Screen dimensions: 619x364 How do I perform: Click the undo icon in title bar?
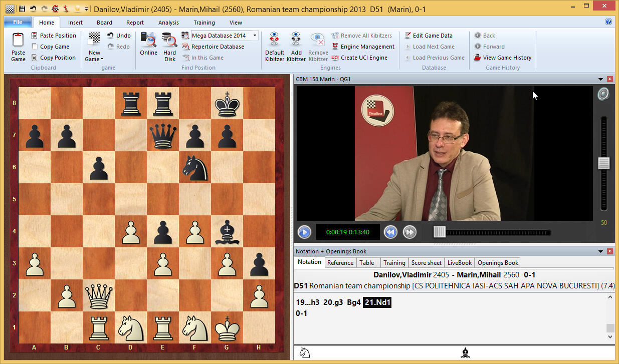pos(33,9)
